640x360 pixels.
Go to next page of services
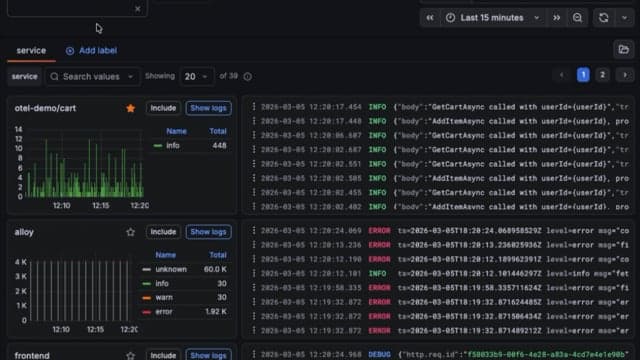coord(624,75)
